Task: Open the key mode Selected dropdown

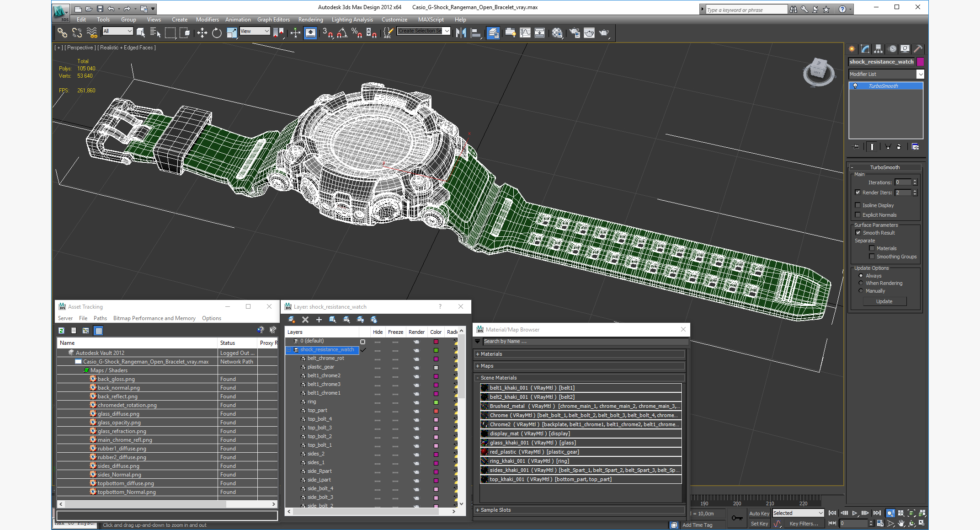Action: point(798,513)
